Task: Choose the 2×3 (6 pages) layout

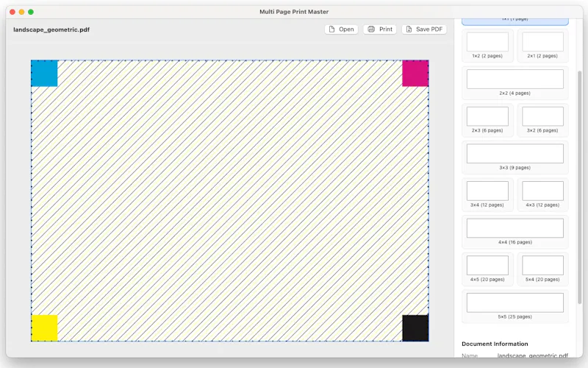Action: (x=487, y=120)
